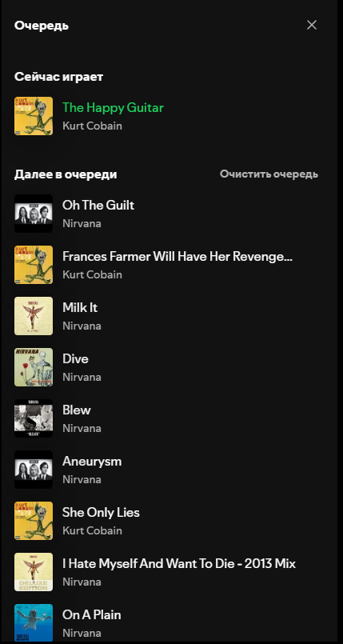
Task: Click the Oh The Guilt cover art
Action: click(x=34, y=214)
